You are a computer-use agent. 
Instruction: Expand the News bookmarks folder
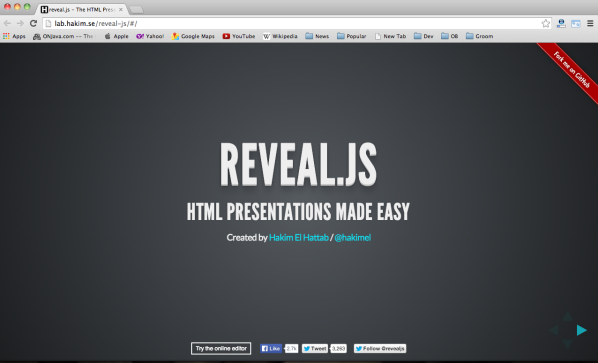click(317, 36)
